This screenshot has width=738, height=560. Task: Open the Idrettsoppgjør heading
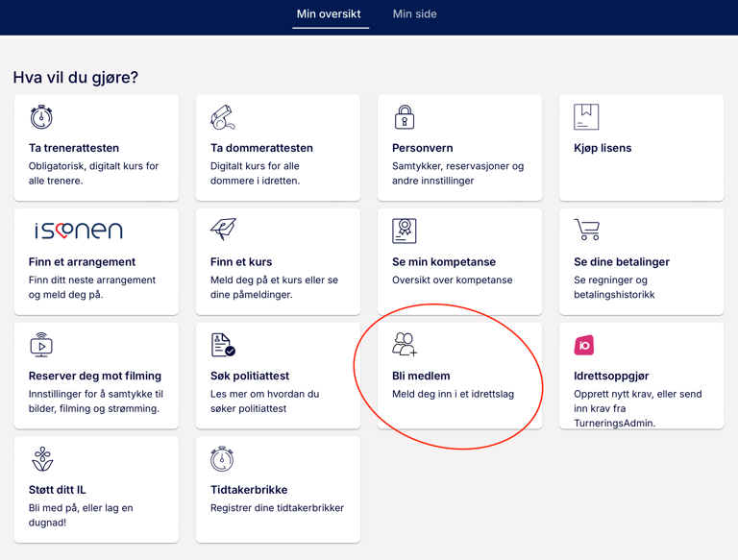611,376
